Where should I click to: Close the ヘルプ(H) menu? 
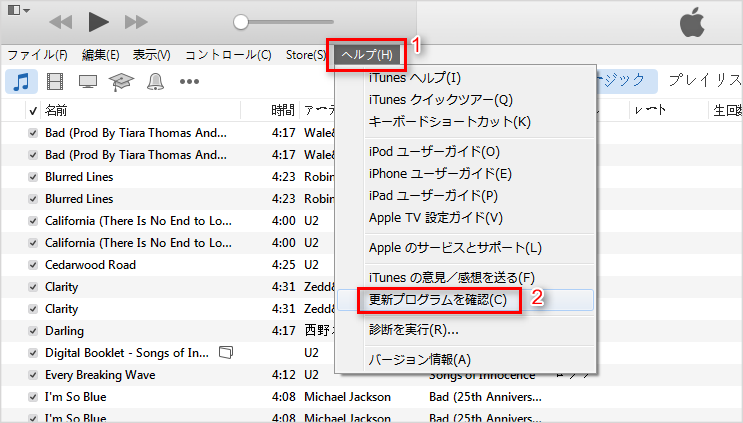[367, 55]
